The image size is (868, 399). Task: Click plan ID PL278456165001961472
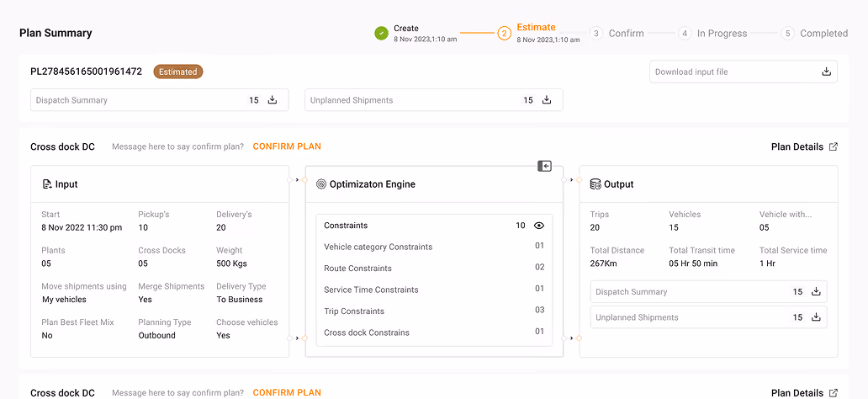coord(87,72)
